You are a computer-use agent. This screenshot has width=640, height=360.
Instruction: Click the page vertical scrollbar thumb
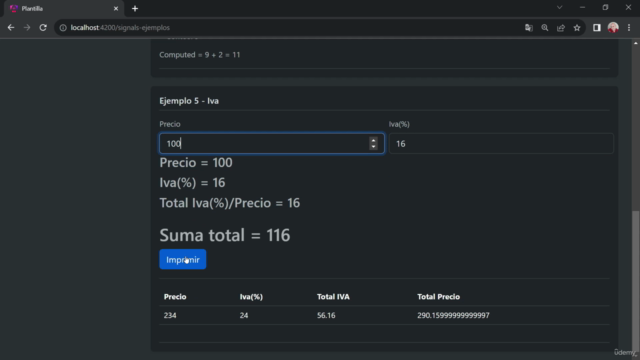(x=636, y=280)
